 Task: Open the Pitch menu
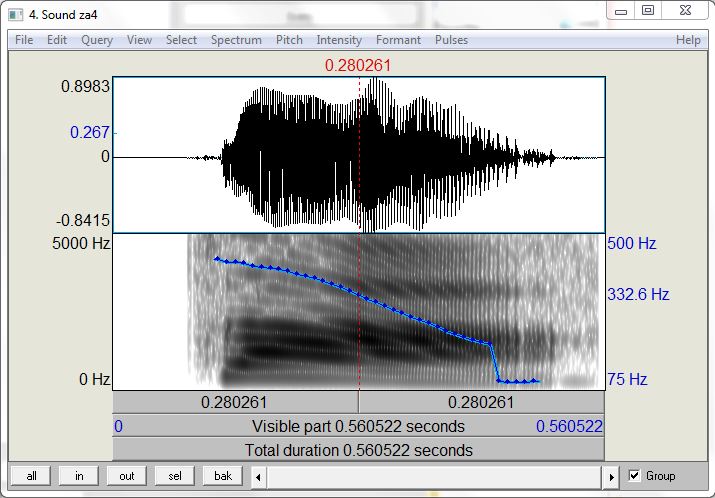coord(289,40)
